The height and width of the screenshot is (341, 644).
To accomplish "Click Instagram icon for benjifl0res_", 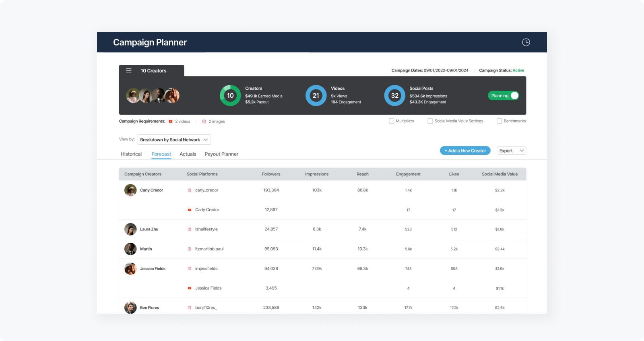I will pyautogui.click(x=190, y=308).
